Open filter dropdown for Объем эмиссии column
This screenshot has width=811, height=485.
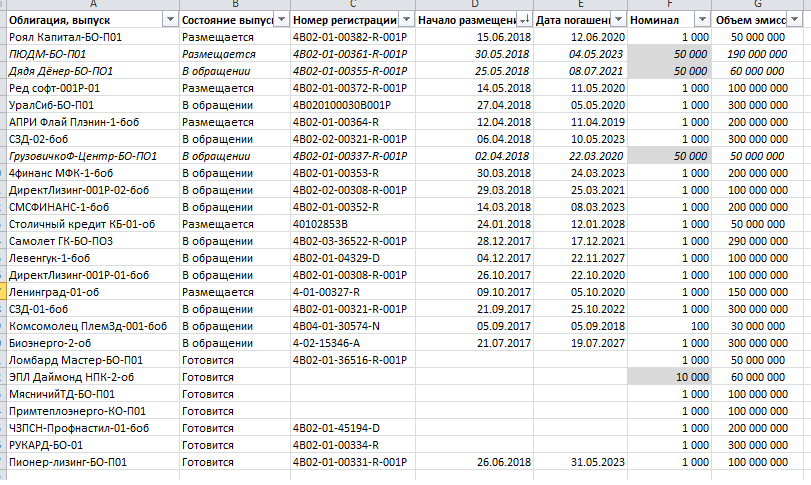[795, 20]
